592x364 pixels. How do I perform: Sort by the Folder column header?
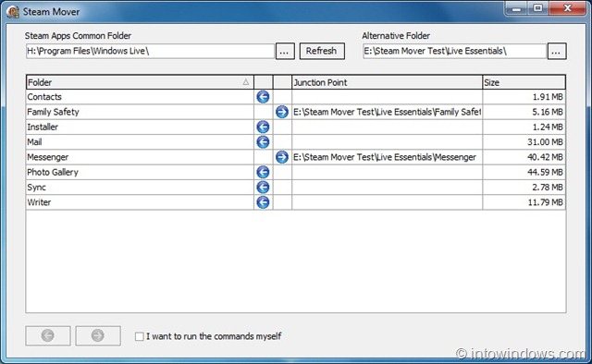tap(140, 82)
